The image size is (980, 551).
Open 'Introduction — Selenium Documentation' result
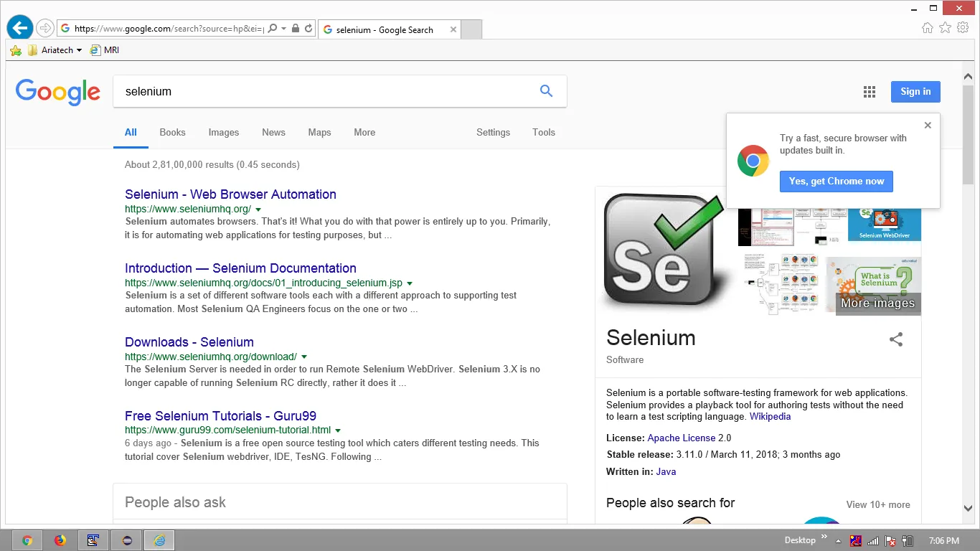(240, 268)
